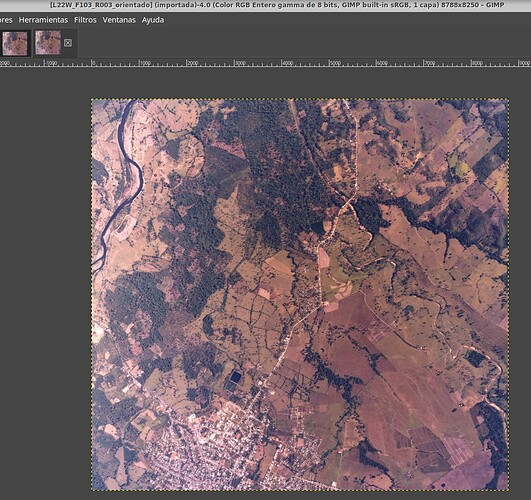Click the 0 mark on horizontal ruler

click(92, 63)
